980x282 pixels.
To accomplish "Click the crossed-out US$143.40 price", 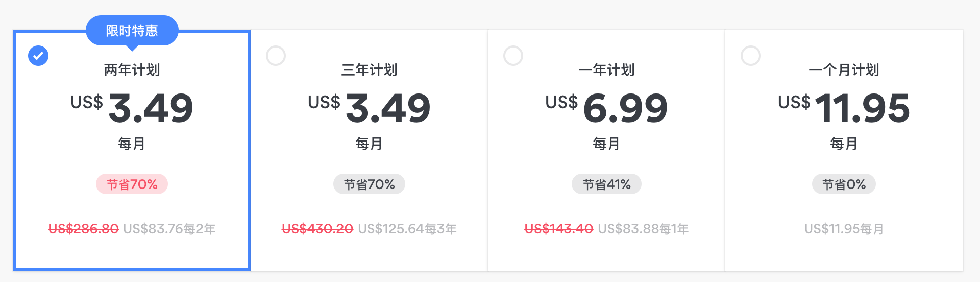I will coord(559,229).
